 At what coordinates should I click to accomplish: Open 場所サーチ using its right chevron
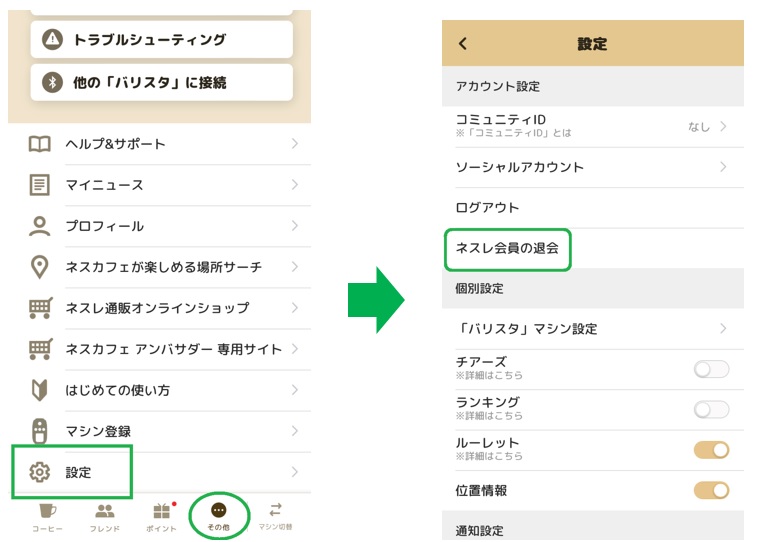click(294, 266)
